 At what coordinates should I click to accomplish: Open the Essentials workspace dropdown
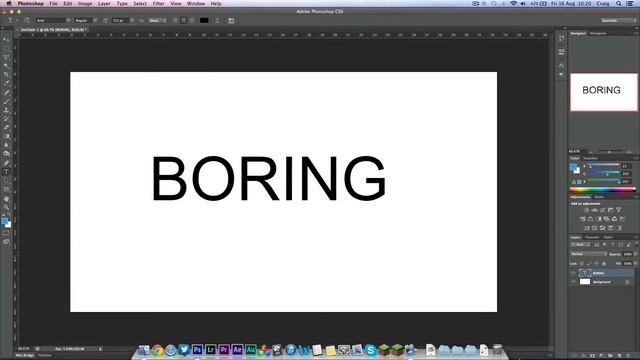[619, 20]
